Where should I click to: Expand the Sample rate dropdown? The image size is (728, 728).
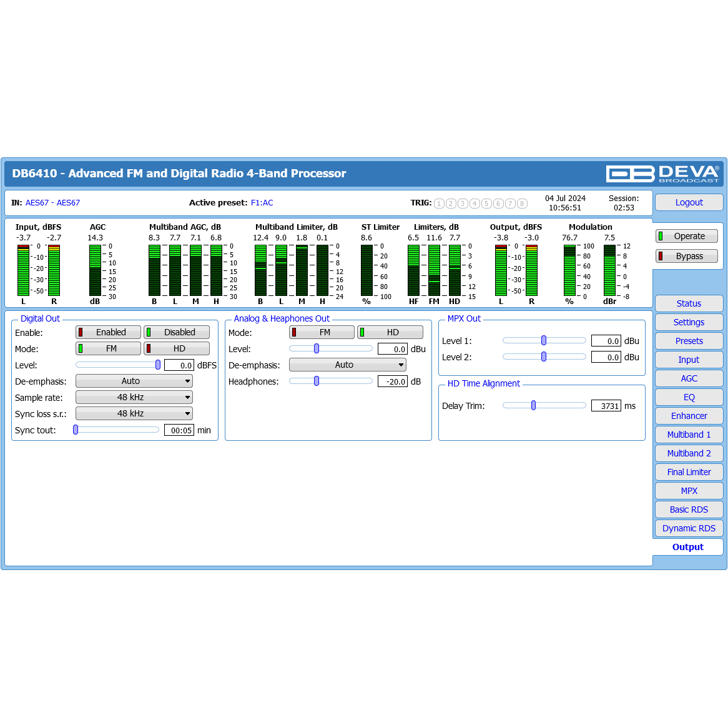[134, 397]
